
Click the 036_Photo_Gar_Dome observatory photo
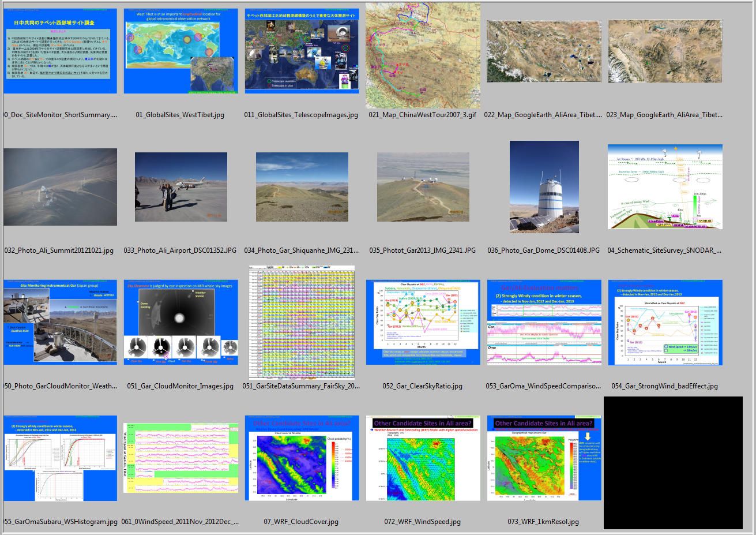pyautogui.click(x=543, y=186)
